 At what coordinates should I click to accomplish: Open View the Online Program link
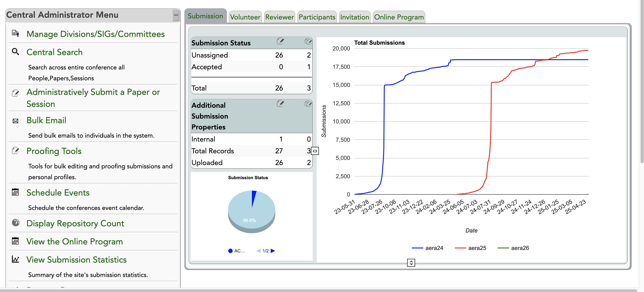75,241
